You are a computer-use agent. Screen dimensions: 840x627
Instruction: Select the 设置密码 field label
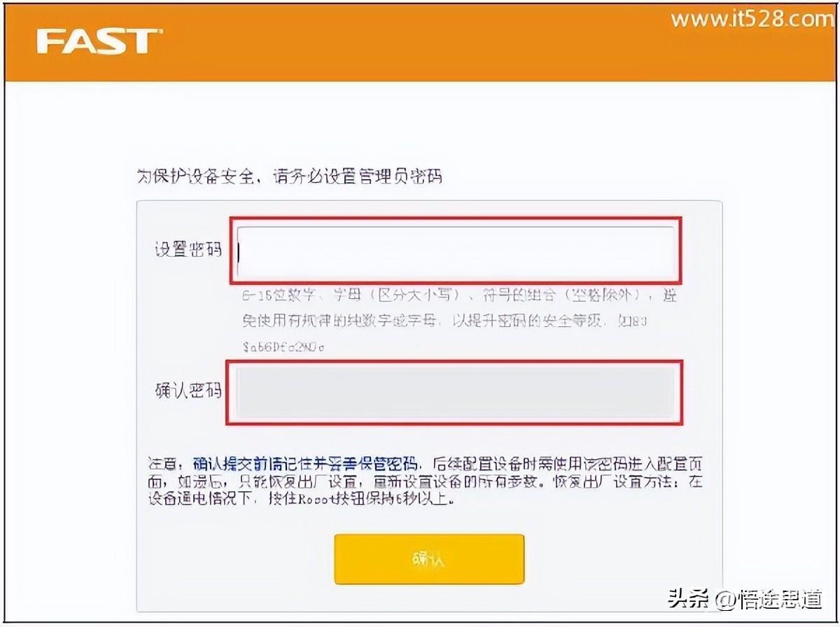pos(188,250)
